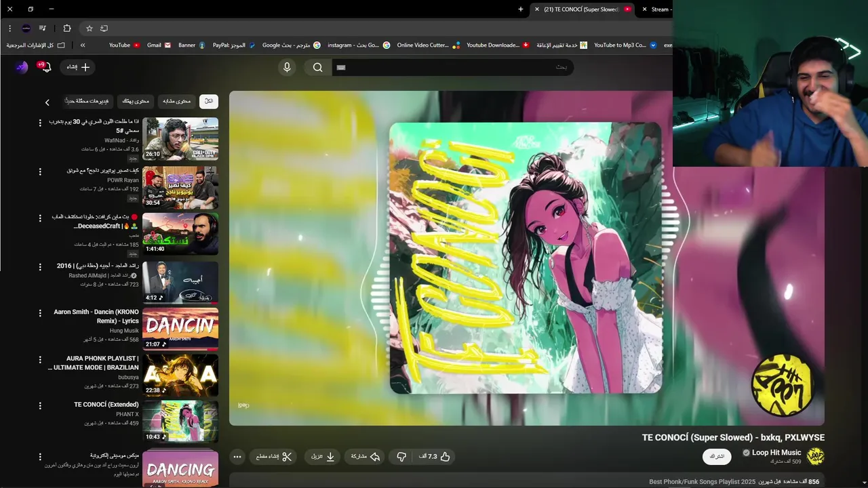Open options menu for WafiNad video

tap(40, 123)
